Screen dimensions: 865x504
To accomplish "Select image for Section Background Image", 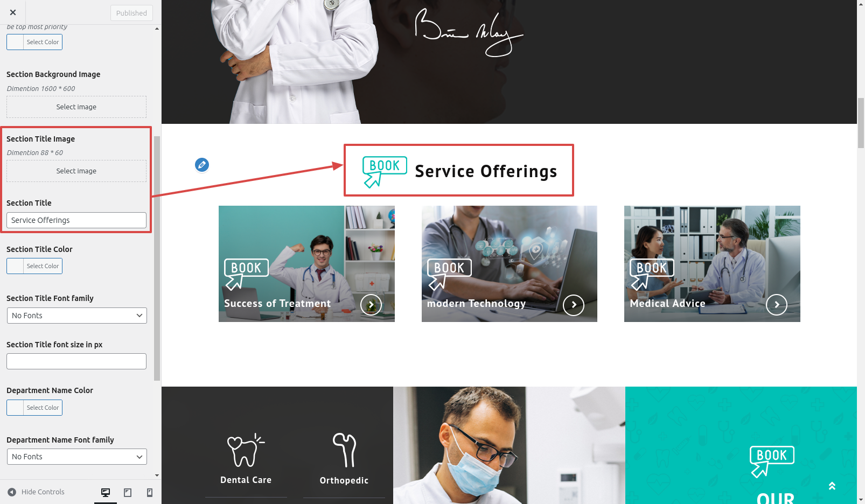I will click(x=76, y=107).
